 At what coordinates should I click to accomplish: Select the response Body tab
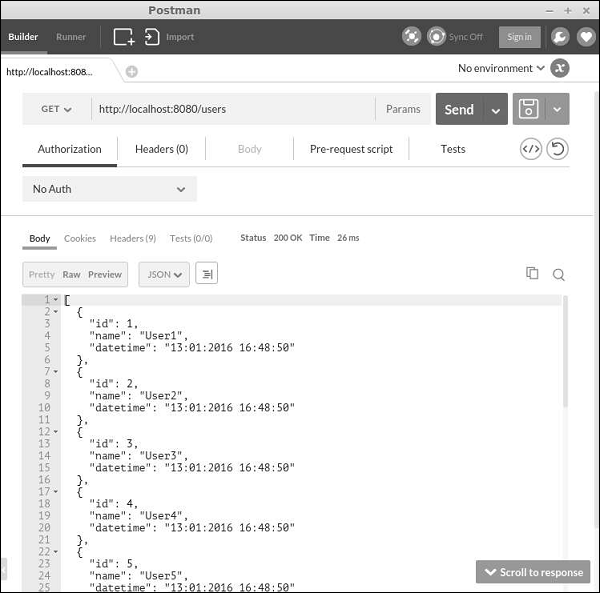40,238
